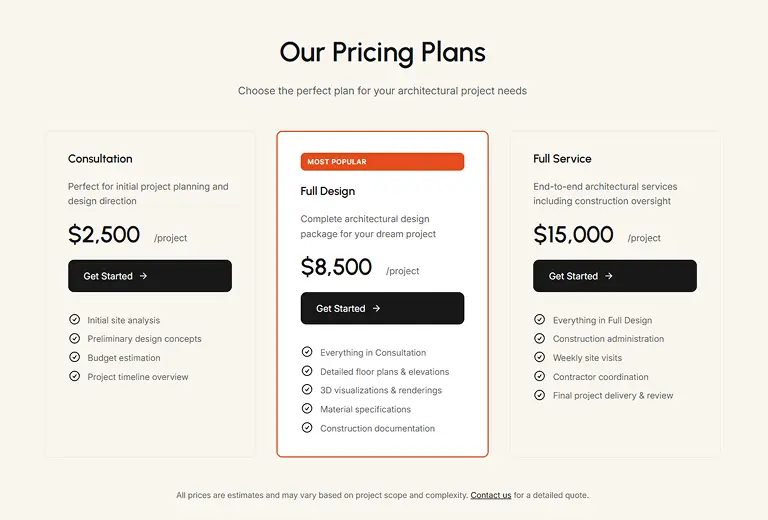
Task: Click checkmark icon beside Initial site analysis
Action: [74, 320]
